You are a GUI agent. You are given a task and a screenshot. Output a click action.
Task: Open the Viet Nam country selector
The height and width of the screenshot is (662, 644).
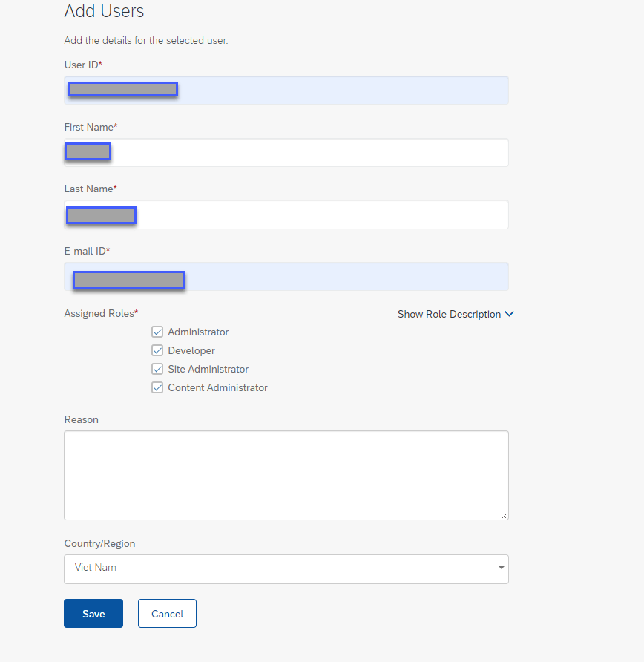tap(286, 568)
